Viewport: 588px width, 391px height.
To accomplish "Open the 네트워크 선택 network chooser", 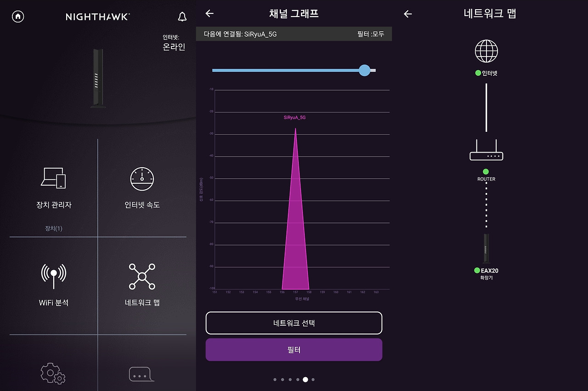I will (294, 323).
